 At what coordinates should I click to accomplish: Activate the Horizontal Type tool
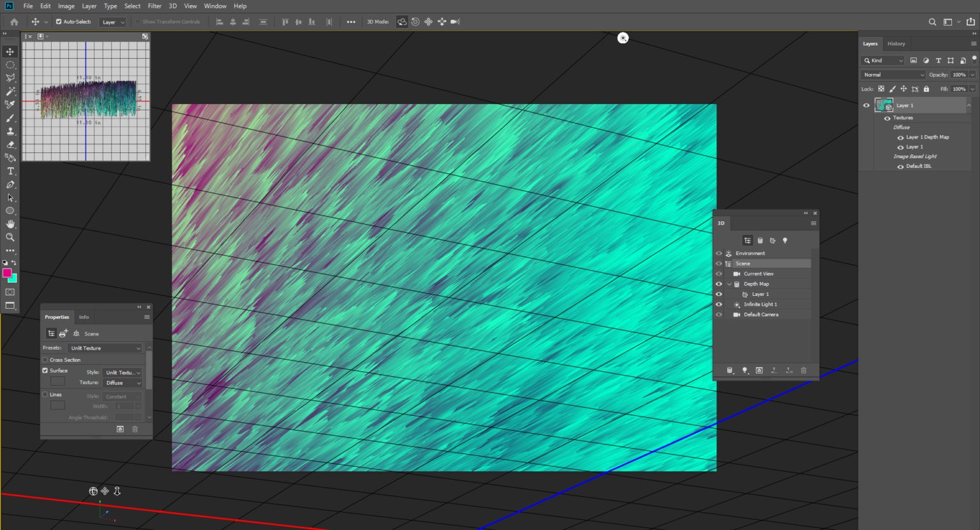point(10,171)
